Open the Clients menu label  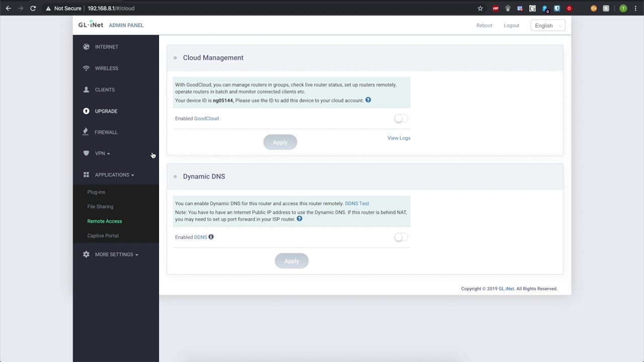tap(105, 89)
